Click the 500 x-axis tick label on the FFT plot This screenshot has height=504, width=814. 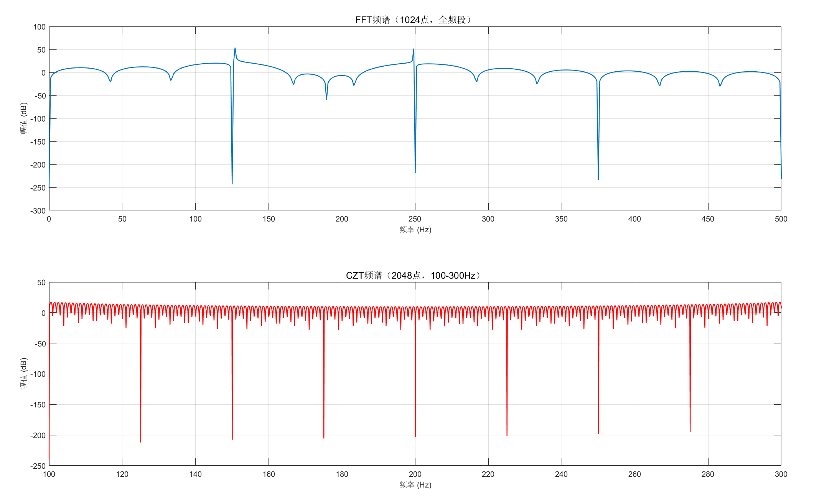coord(781,219)
